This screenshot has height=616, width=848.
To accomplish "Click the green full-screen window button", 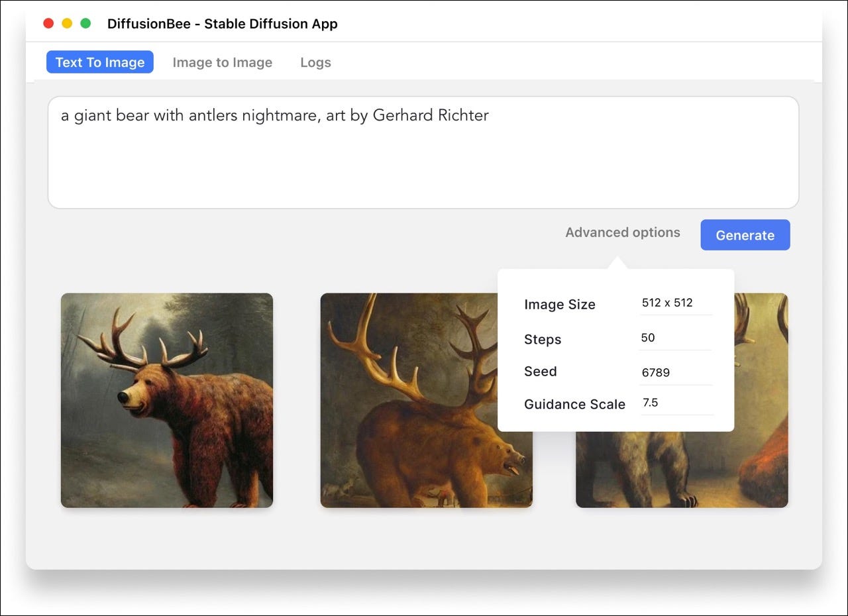I will coord(85,24).
